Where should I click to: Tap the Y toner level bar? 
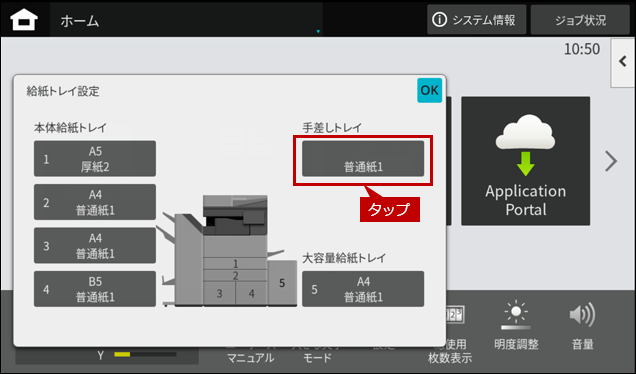145,355
